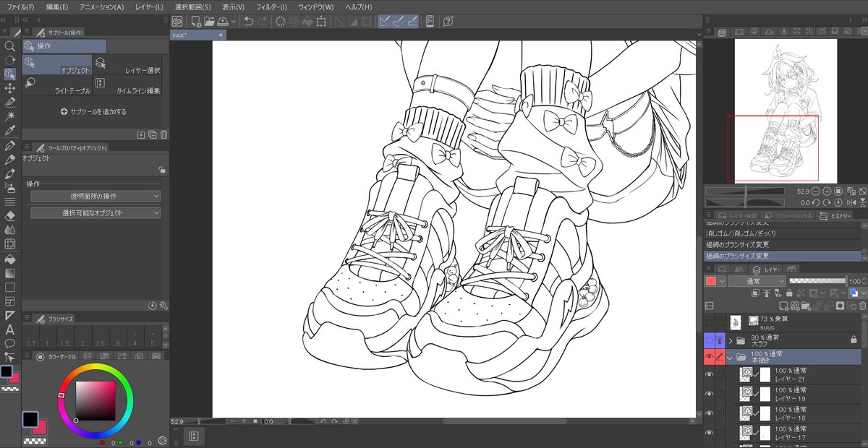
Task: Select レイヤー選択 sub tool
Action: coord(127,65)
